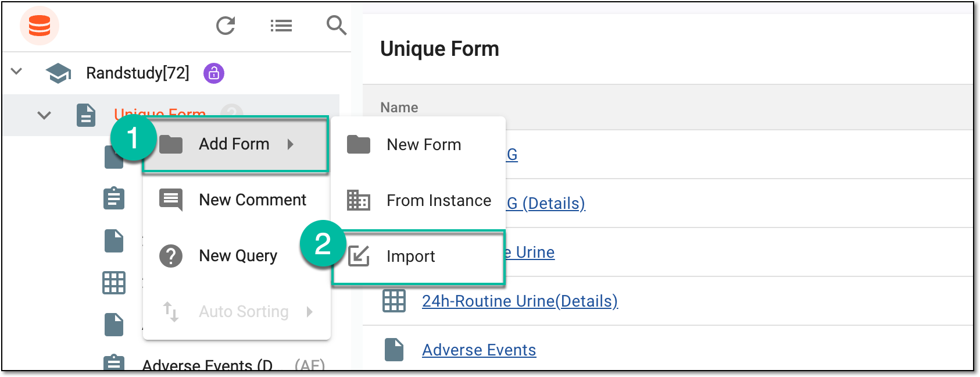This screenshot has width=980, height=377.
Task: Click the document icon next to Unique Form
Action: (x=86, y=115)
